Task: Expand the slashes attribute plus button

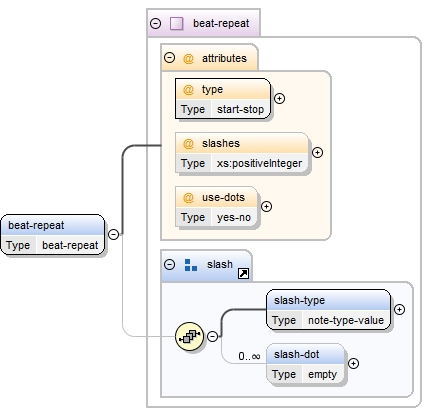Action: pyautogui.click(x=317, y=152)
